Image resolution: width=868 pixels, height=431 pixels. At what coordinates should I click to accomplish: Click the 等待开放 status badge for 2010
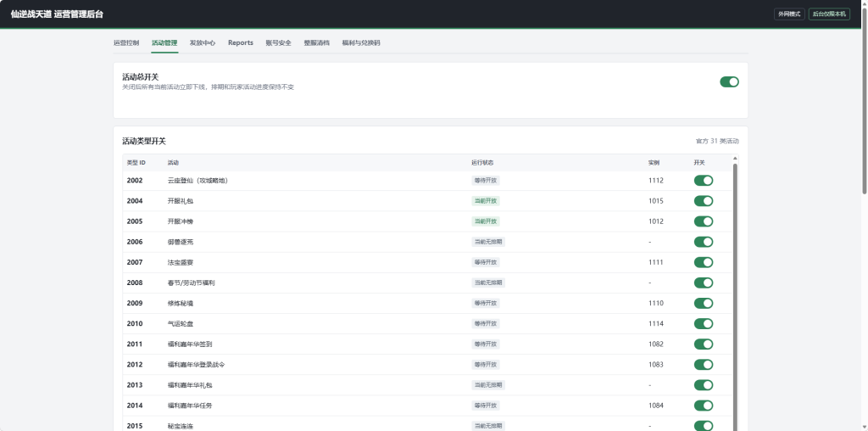click(486, 324)
